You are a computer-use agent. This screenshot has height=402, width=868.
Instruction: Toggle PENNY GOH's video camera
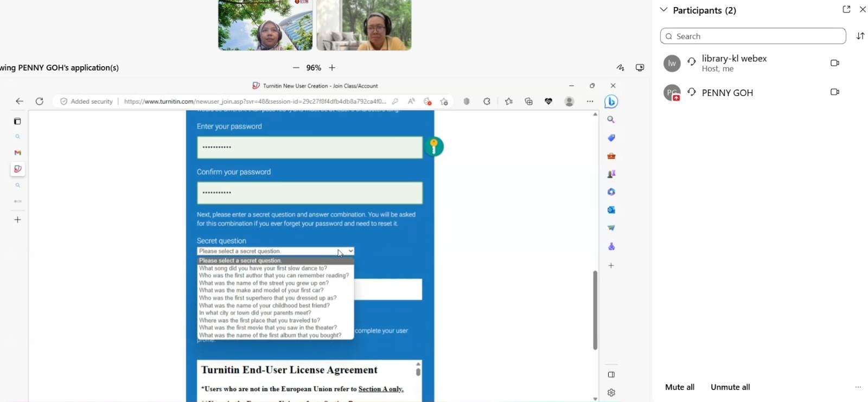pyautogui.click(x=835, y=92)
